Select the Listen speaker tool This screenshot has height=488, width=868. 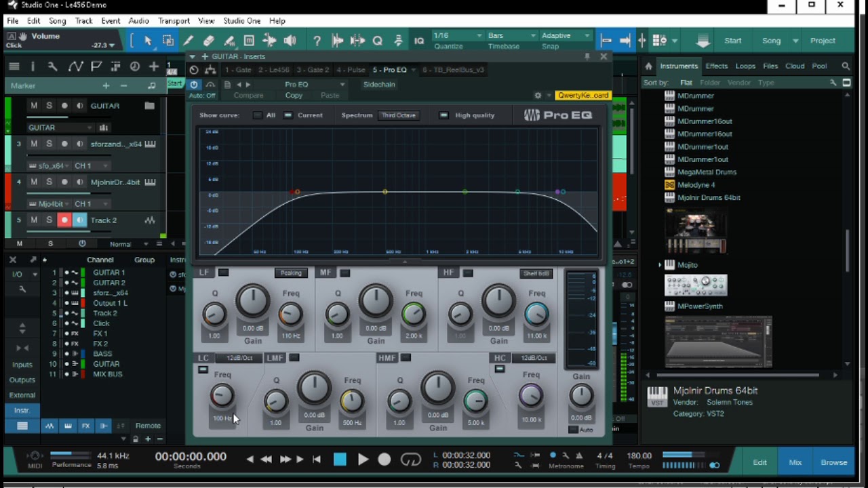(x=290, y=41)
